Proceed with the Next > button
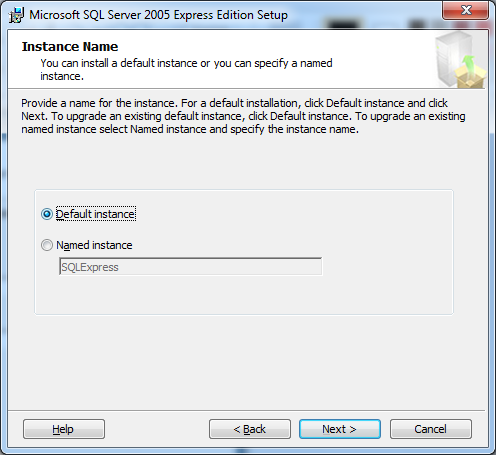 point(340,429)
